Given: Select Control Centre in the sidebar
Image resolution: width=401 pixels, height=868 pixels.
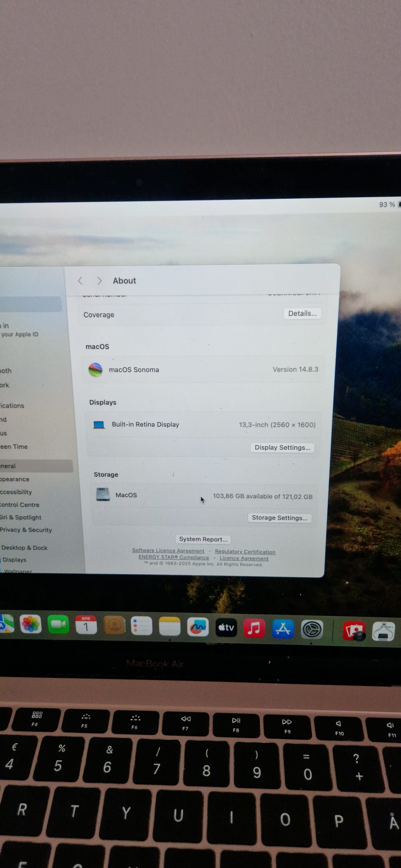Looking at the screenshot, I should coord(20,505).
